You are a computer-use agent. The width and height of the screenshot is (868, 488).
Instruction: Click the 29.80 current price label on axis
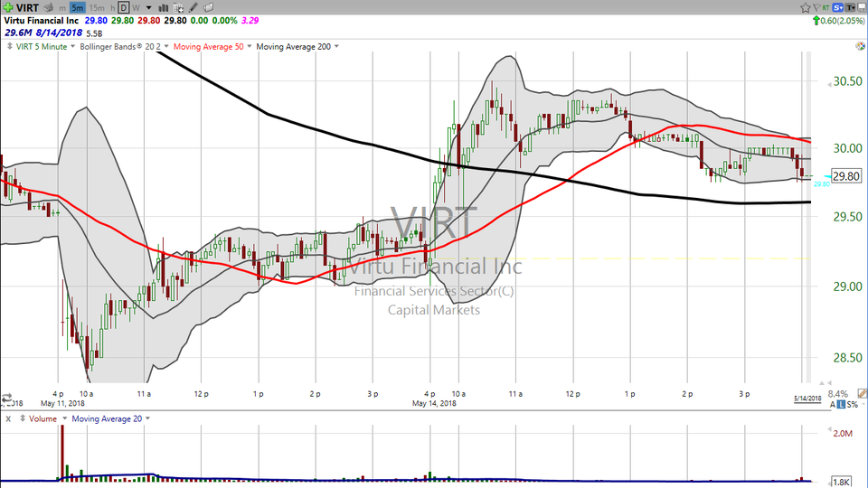point(846,176)
